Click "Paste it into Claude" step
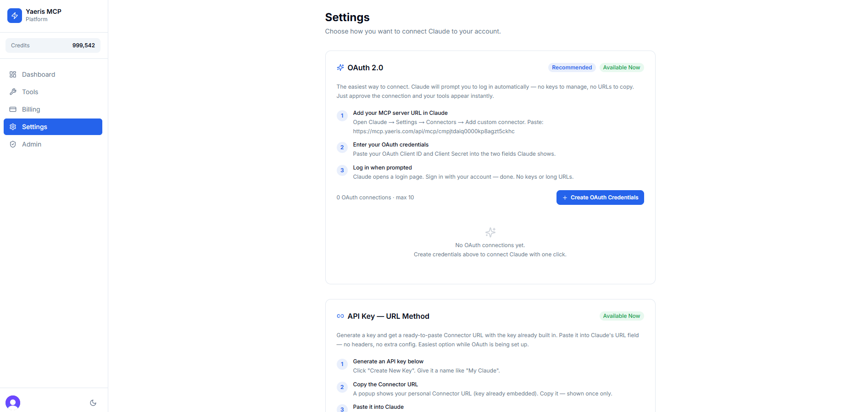 tap(378, 407)
